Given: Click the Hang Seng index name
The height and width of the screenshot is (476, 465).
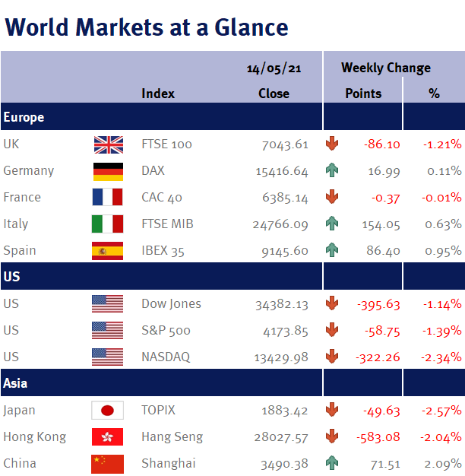Looking at the screenshot, I should 172,437.
